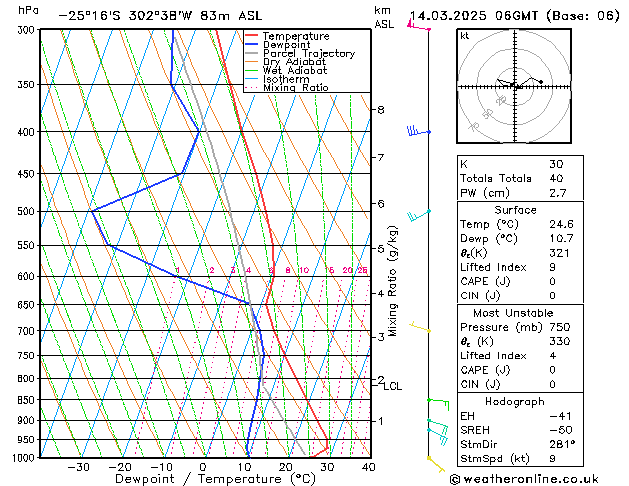
Task: Click the 1000 hPa yellow wind barb
Action: point(436,464)
